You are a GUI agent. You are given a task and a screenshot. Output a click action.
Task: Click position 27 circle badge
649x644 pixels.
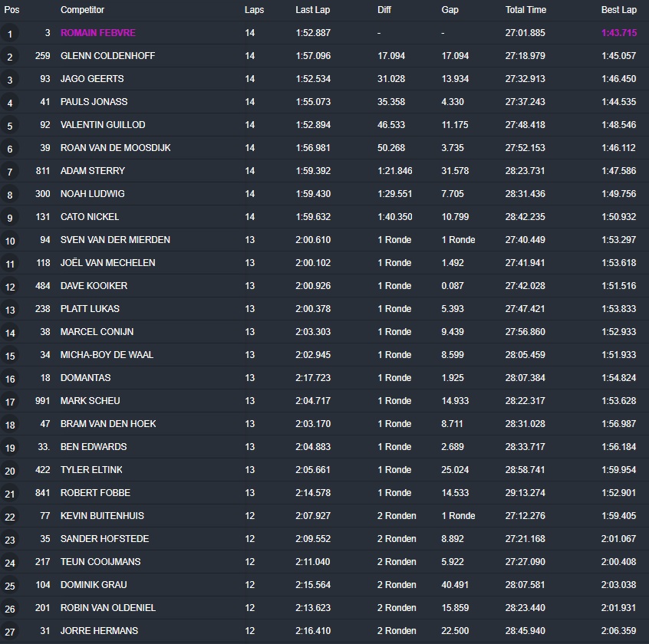click(x=10, y=632)
